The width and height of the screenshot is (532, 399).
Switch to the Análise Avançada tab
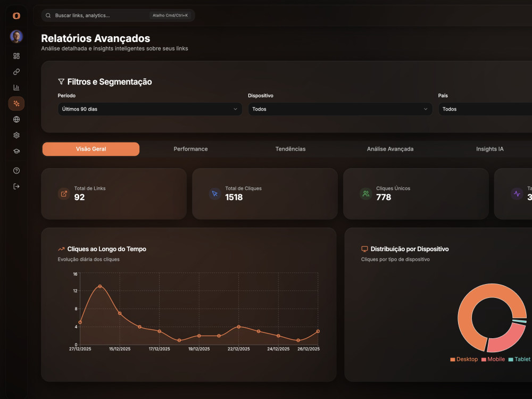click(x=390, y=149)
